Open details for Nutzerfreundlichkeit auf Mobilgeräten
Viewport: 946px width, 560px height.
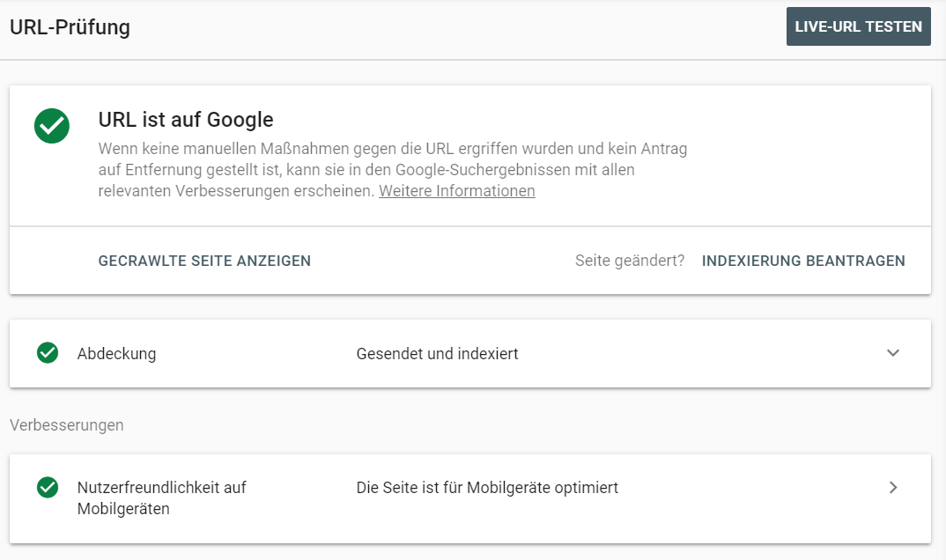(893, 487)
